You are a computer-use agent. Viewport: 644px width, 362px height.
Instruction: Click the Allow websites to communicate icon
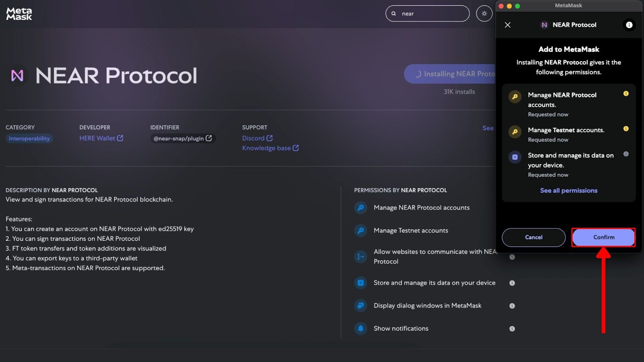click(x=361, y=256)
